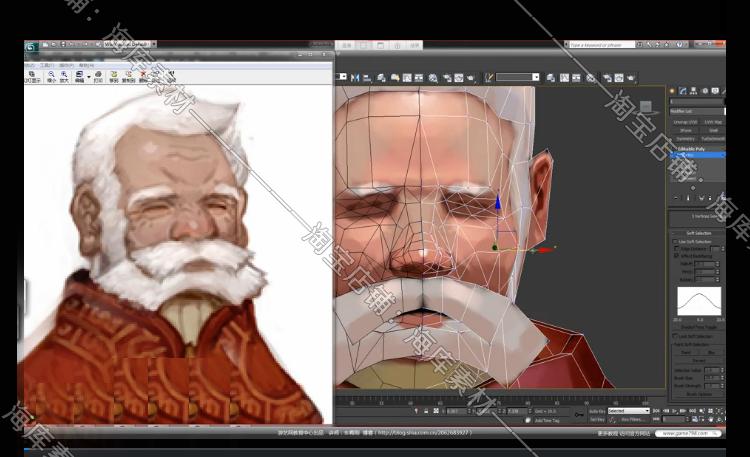Image resolution: width=750 pixels, height=457 pixels.
Task: Click the Pinch spinner field
Action: coord(705,272)
